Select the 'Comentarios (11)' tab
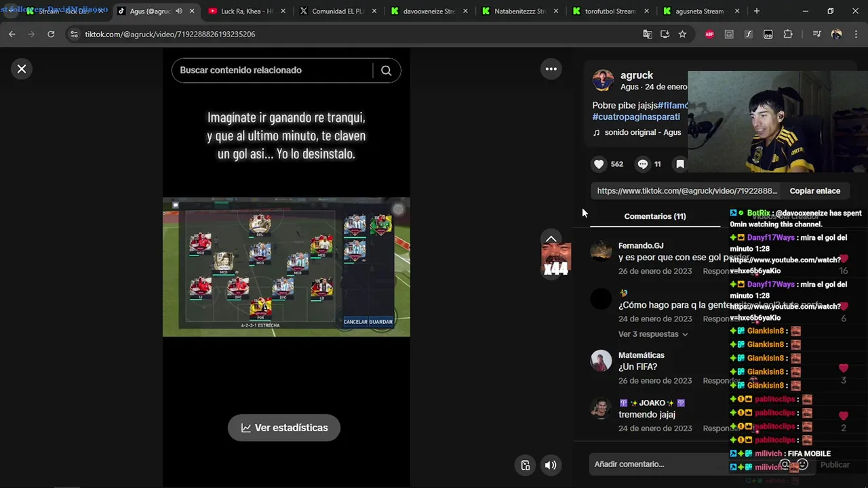 tap(654, 216)
